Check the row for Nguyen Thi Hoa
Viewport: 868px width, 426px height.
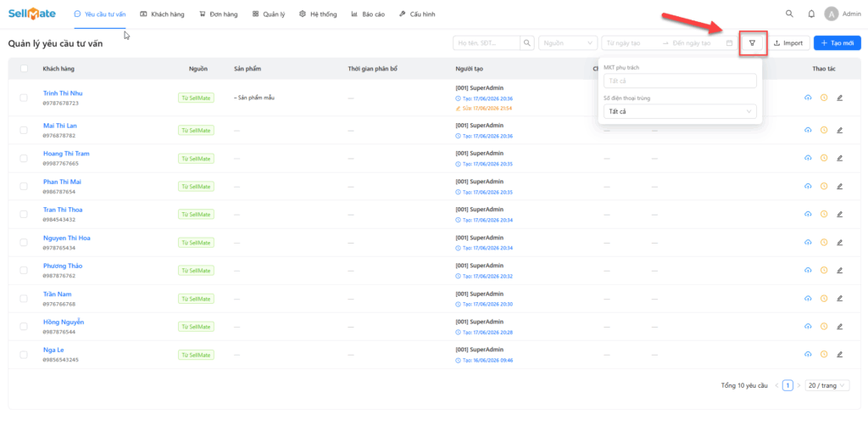point(24,242)
